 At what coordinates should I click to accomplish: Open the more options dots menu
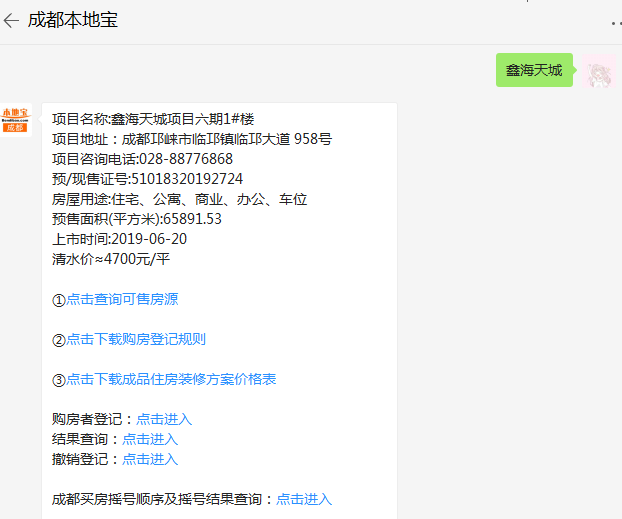coord(616,23)
